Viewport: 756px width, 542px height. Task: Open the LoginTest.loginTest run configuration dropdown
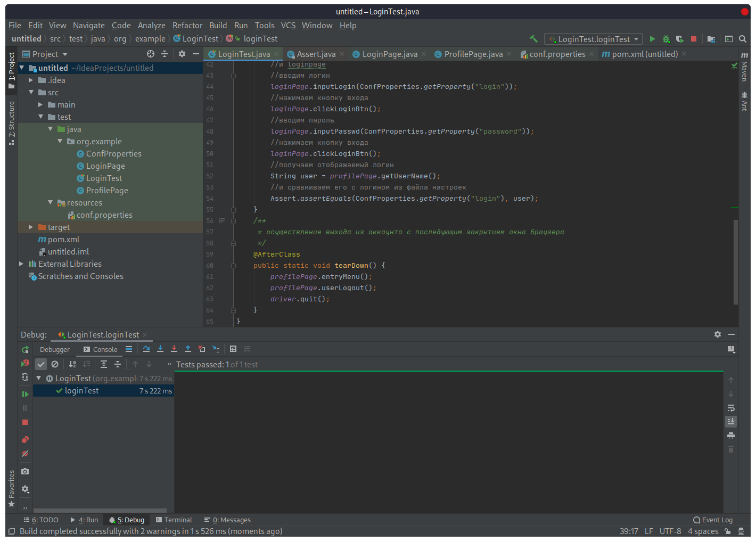(593, 38)
